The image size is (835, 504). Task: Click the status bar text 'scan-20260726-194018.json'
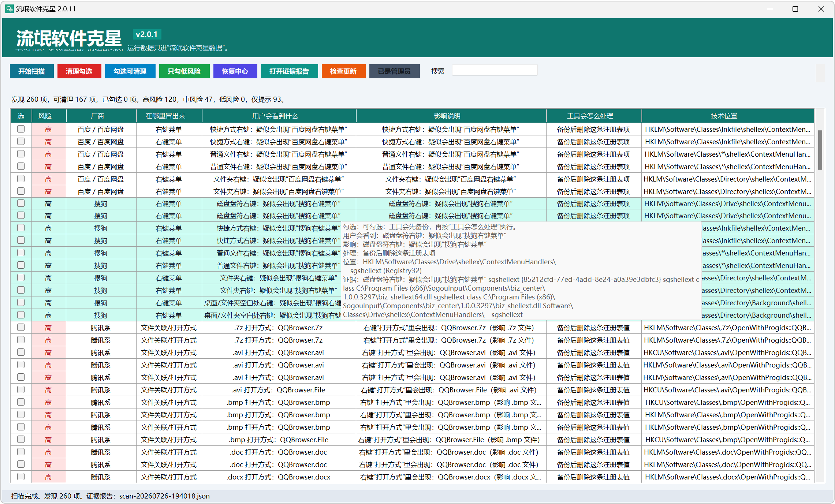[x=164, y=496]
